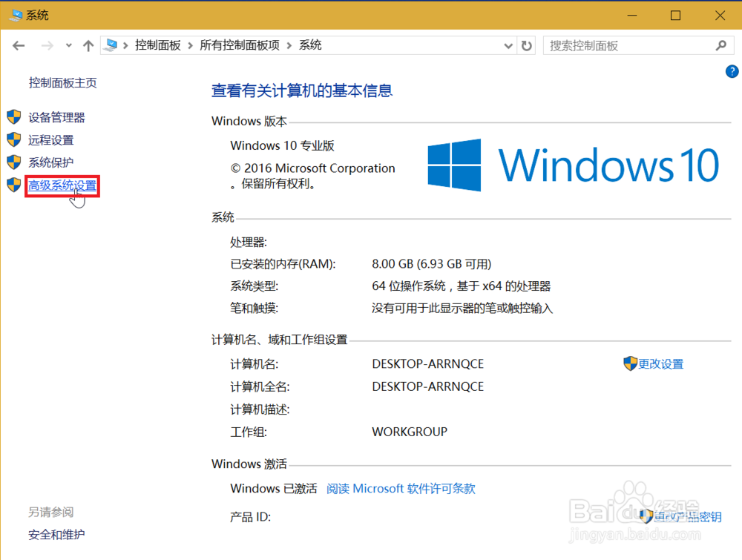Viewport: 742px width, 560px height.
Task: Click the 8.00 GB (6.93 GB 可用) value
Action: (432, 264)
